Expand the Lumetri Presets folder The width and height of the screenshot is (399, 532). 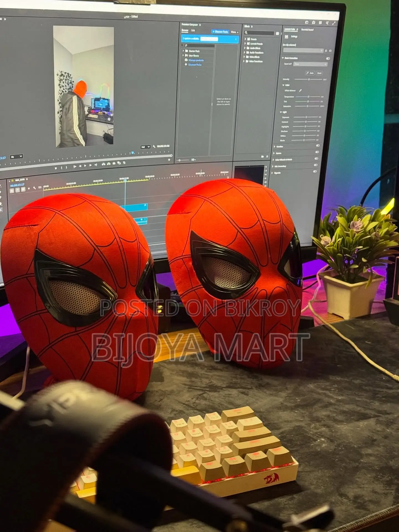tap(245, 44)
